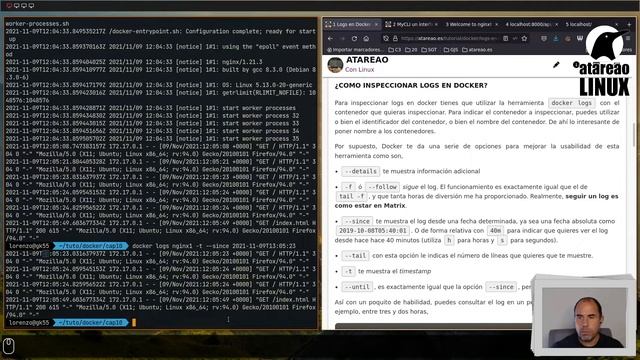This screenshot has width=640, height=360.
Task: Click the '40m' inline code
Action: [495, 231]
